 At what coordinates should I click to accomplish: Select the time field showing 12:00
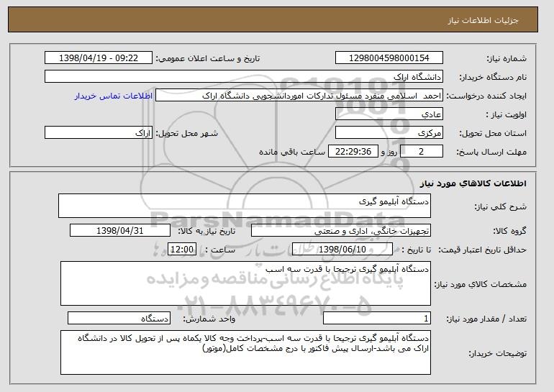pyautogui.click(x=182, y=250)
